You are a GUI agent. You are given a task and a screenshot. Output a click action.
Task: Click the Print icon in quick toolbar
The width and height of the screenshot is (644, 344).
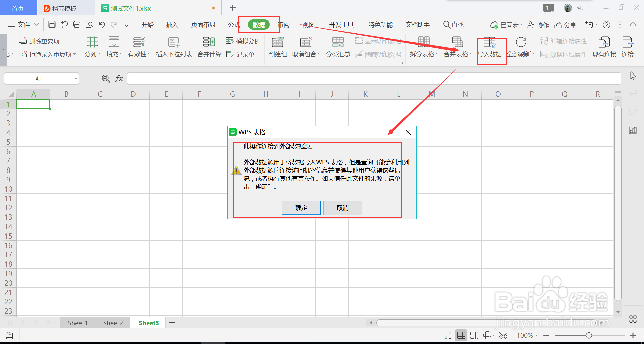77,24
